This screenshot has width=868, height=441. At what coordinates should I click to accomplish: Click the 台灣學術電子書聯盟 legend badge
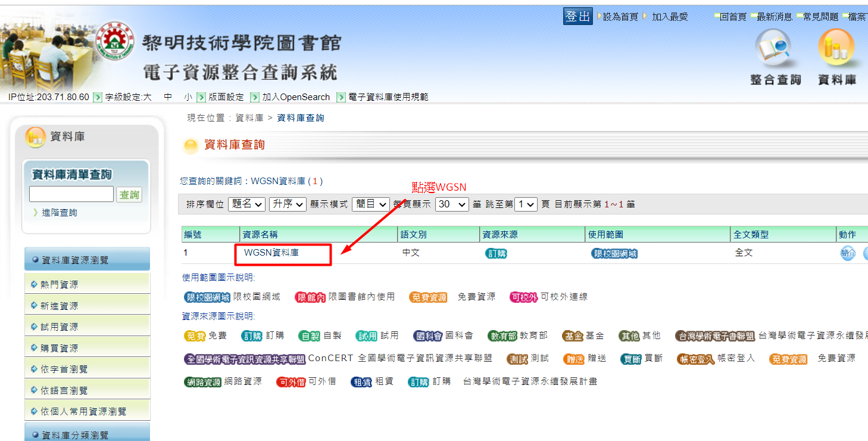coord(716,336)
